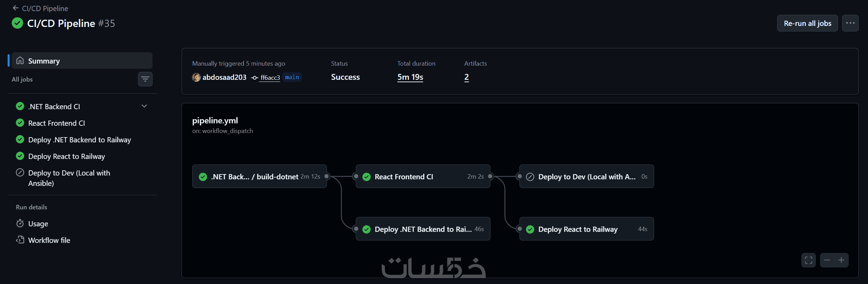Click the 'Artifacts' label

(476, 64)
